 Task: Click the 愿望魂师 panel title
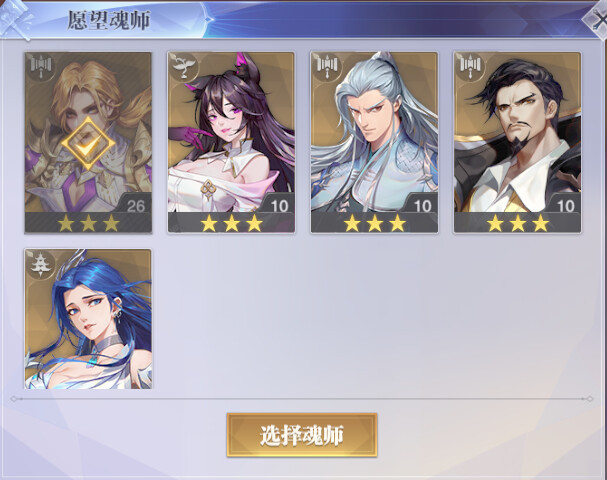109,20
